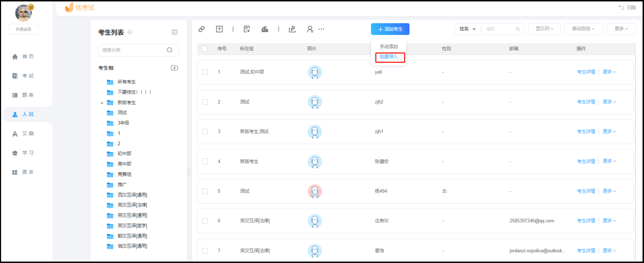Click the user avatar picture

point(24,13)
